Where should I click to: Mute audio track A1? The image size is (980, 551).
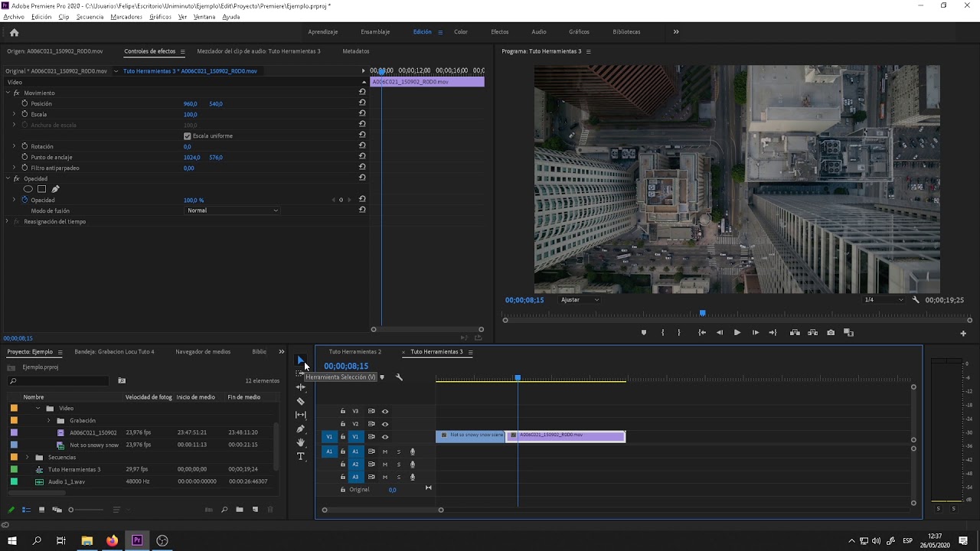tap(385, 452)
